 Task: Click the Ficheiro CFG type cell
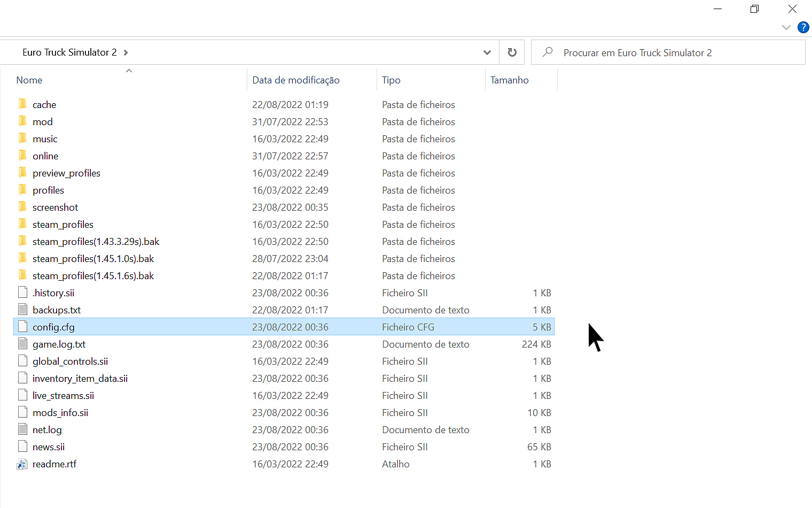pos(408,327)
